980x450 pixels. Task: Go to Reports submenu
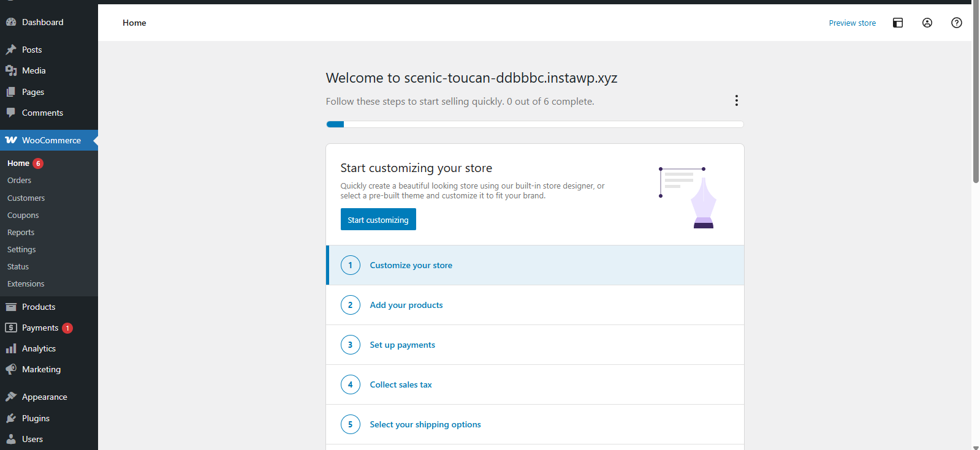point(49,233)
